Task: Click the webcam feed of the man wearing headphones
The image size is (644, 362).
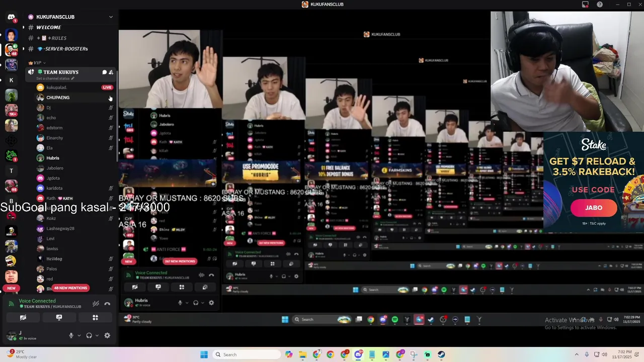Action: 567,71
